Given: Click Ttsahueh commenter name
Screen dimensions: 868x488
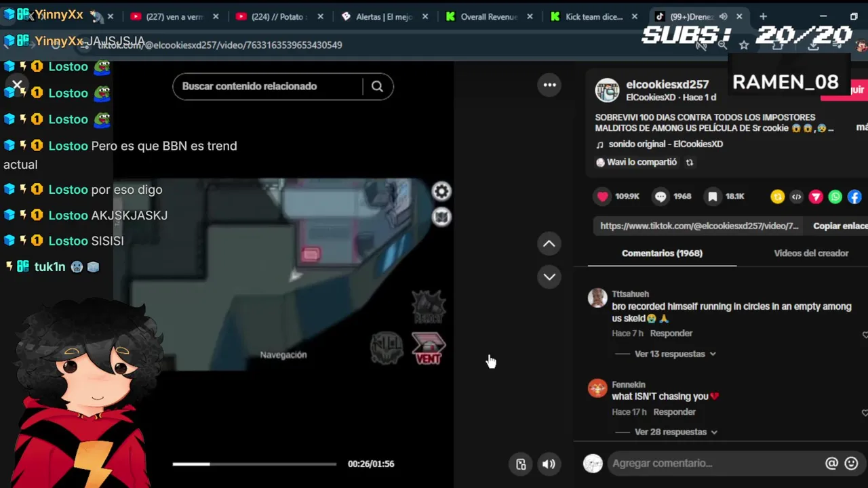Looking at the screenshot, I should [630, 294].
